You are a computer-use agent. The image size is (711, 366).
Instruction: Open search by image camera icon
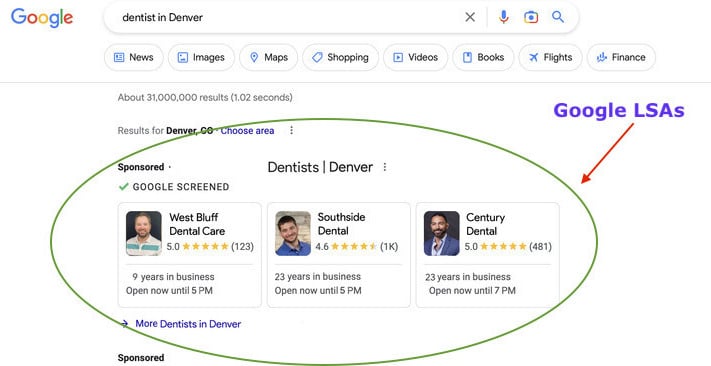click(x=531, y=17)
